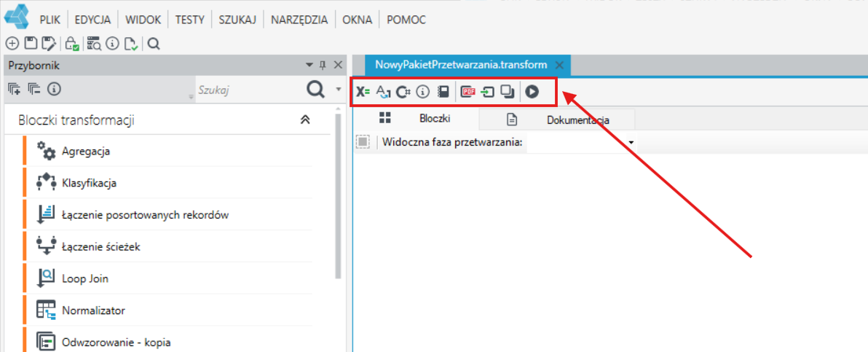The image size is (868, 352).
Task: Open the WIDOK menu
Action: pos(143,20)
